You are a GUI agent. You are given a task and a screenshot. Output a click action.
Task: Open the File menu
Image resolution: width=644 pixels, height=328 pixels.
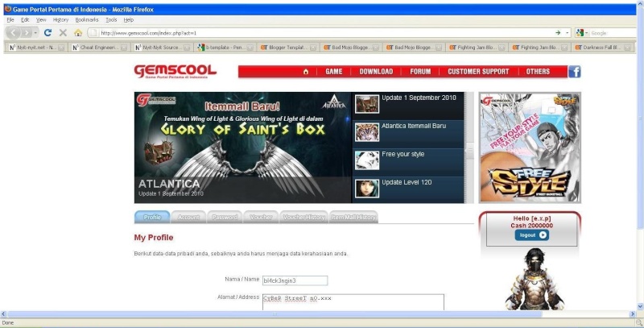point(10,19)
